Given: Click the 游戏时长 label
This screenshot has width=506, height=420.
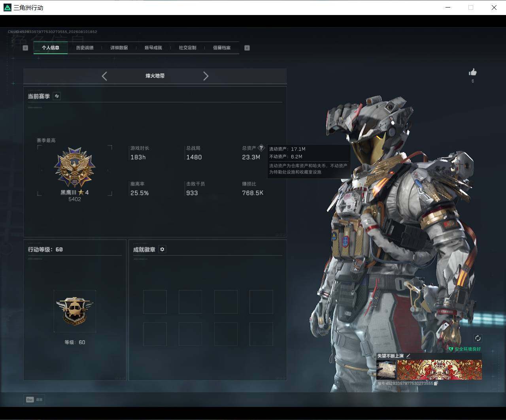Looking at the screenshot, I should 140,148.
